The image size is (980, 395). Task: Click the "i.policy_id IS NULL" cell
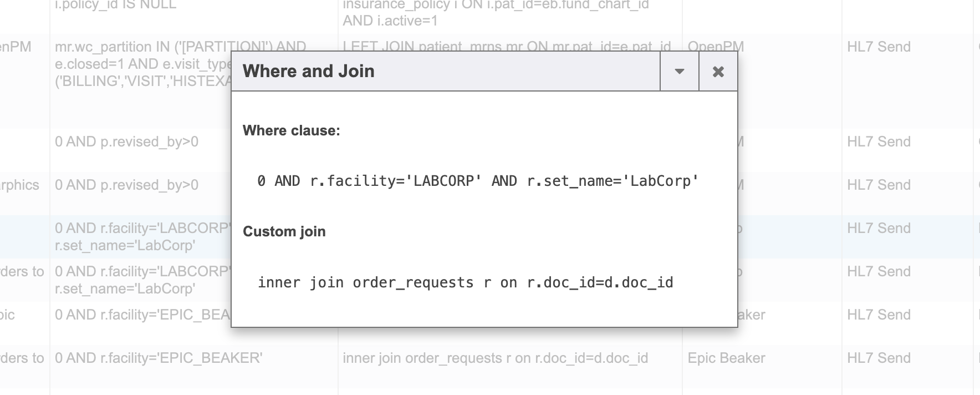(115, 6)
